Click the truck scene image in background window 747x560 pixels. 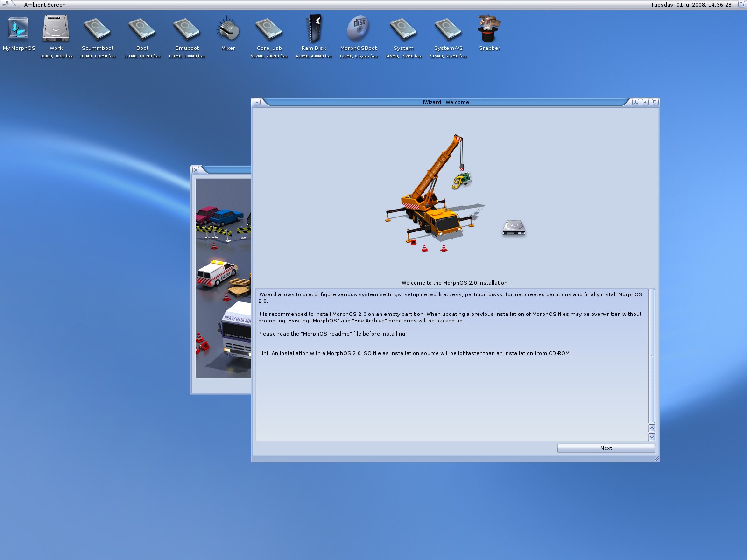pyautogui.click(x=223, y=278)
